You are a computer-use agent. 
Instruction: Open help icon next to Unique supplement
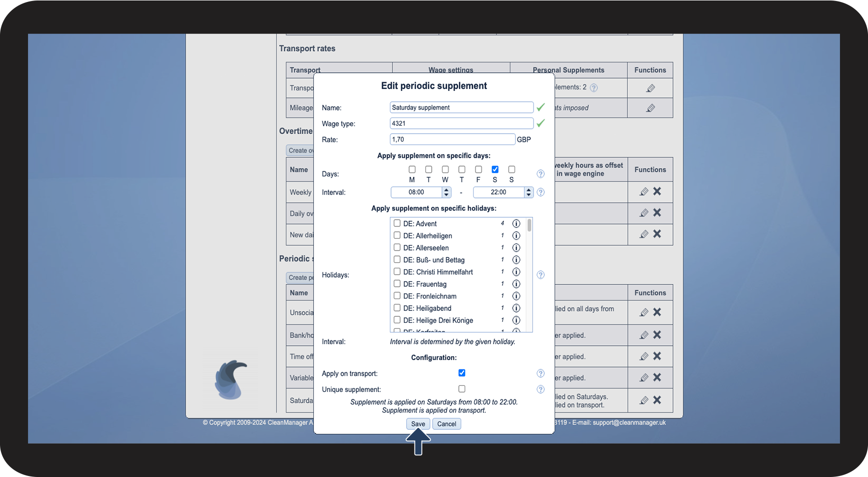click(x=540, y=390)
